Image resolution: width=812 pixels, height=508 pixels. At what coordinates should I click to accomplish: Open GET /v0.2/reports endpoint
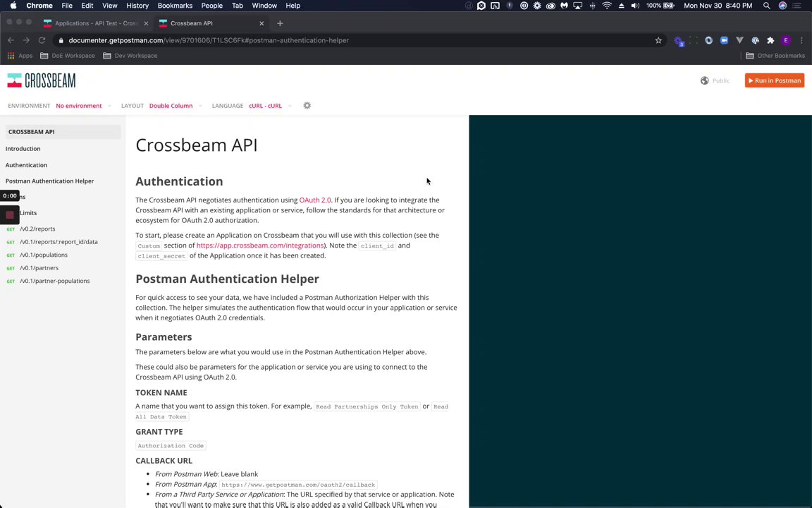point(37,229)
